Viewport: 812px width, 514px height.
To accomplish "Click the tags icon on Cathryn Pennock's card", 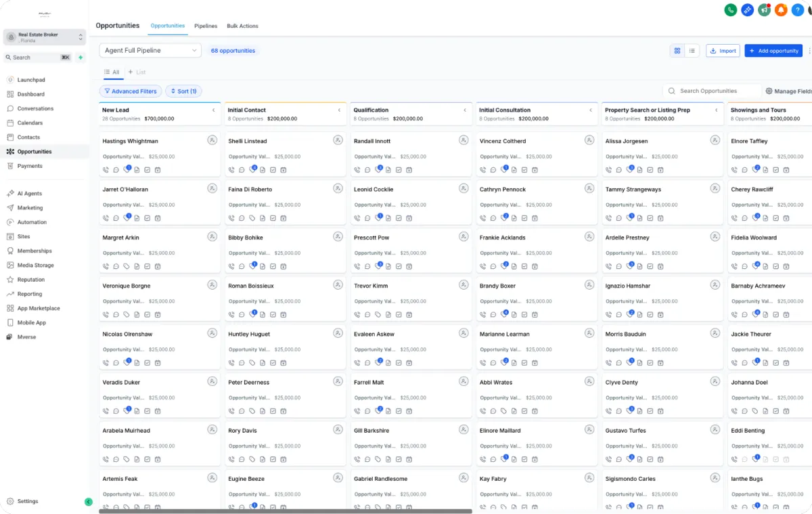I will [504, 218].
